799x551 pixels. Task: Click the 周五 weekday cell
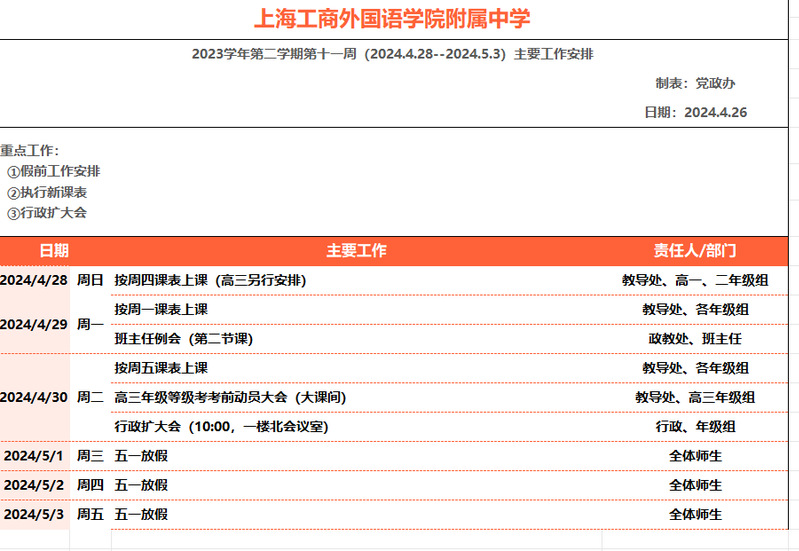pos(90,514)
